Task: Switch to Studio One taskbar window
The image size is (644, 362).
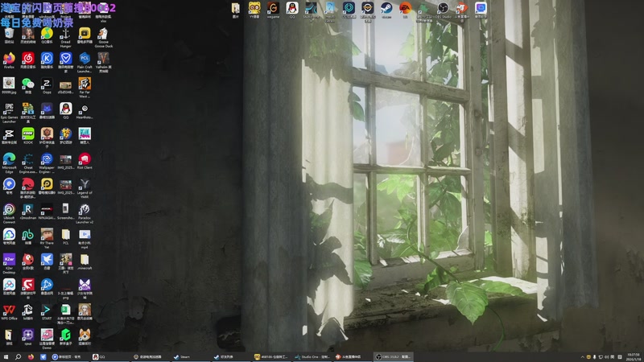Action: coord(312,357)
